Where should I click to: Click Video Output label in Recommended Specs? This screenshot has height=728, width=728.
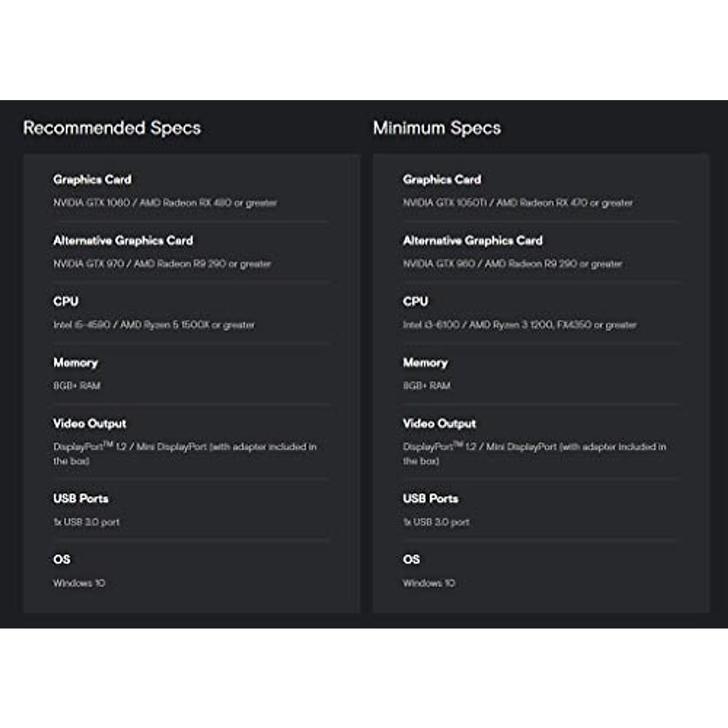pyautogui.click(x=90, y=423)
